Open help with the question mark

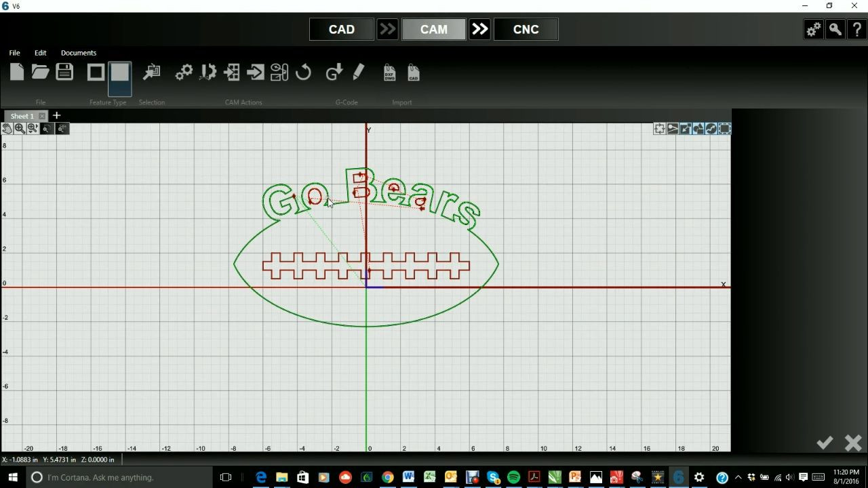click(x=857, y=29)
